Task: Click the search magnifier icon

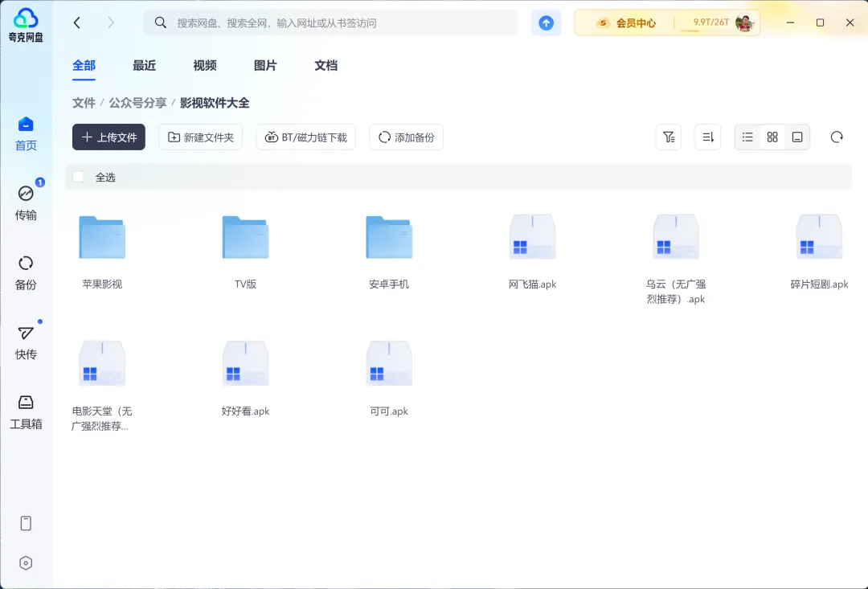Action: [161, 22]
